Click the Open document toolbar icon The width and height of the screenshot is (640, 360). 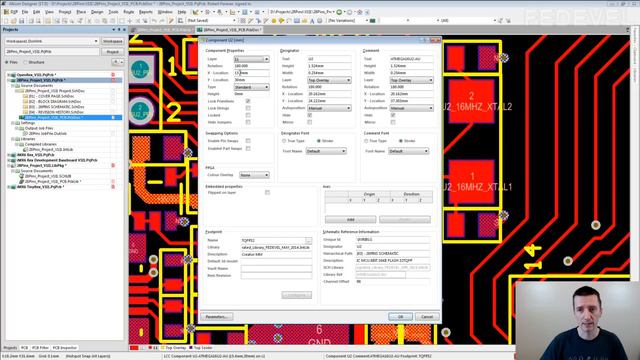pyautogui.click(x=13, y=20)
